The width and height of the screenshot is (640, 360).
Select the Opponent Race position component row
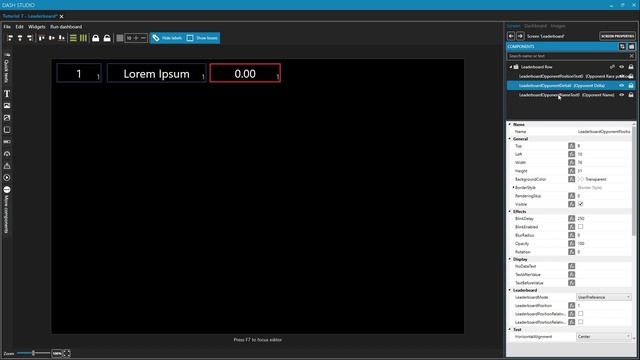pyautogui.click(x=571, y=76)
